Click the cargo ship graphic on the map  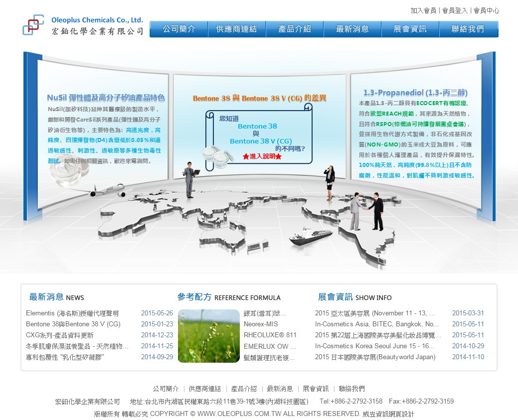pos(311,235)
